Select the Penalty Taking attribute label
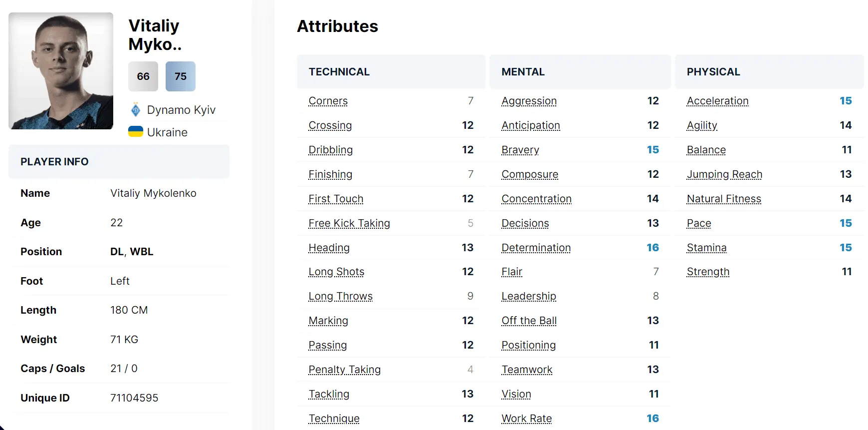The image size is (868, 430). point(344,370)
